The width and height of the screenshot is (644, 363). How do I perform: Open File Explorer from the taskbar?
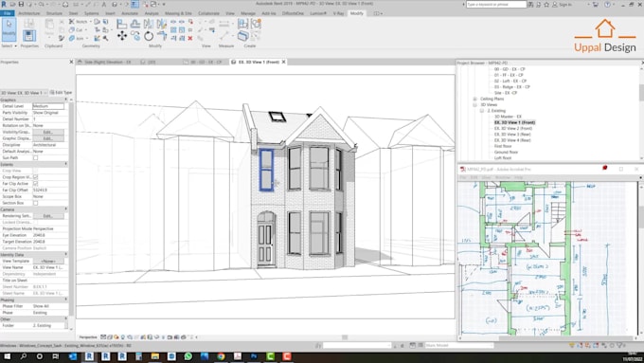(x=154, y=356)
